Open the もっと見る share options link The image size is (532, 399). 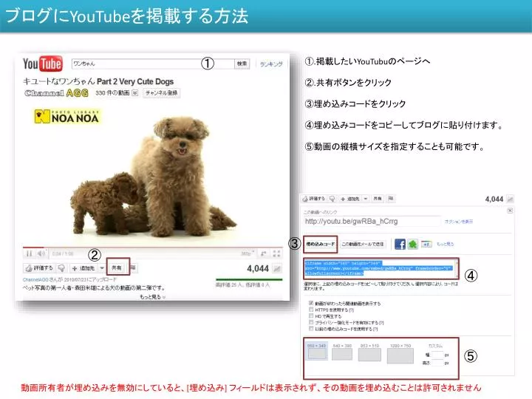pos(445,244)
